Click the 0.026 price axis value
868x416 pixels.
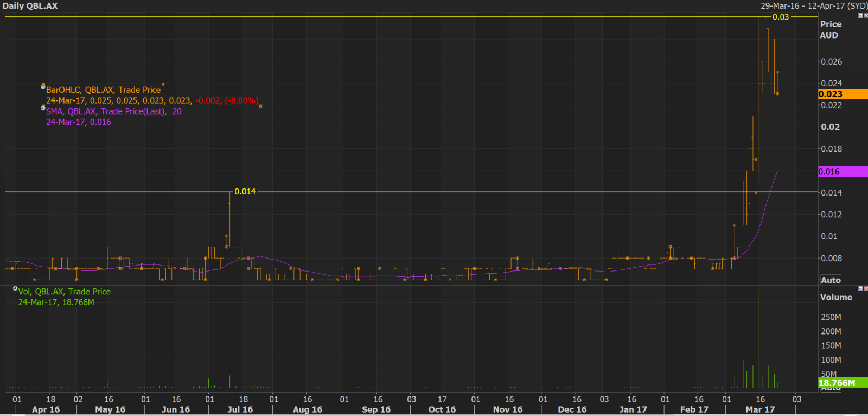point(831,62)
